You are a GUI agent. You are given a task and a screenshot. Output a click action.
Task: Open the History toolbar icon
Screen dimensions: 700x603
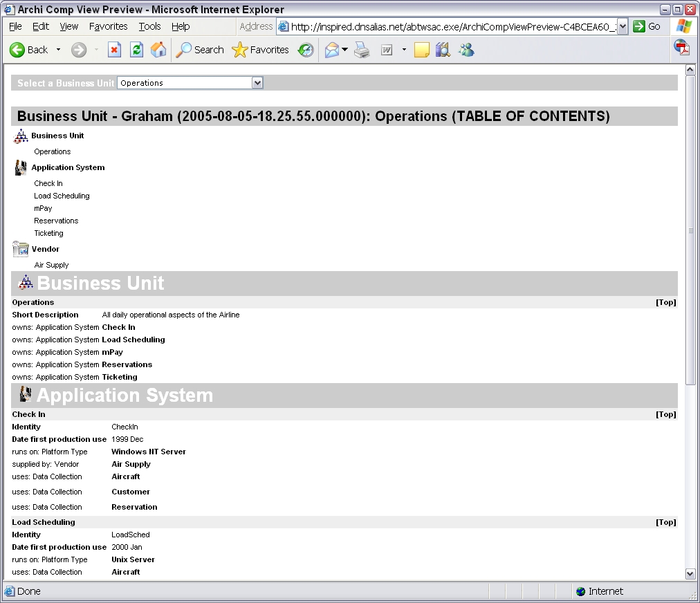pos(306,50)
